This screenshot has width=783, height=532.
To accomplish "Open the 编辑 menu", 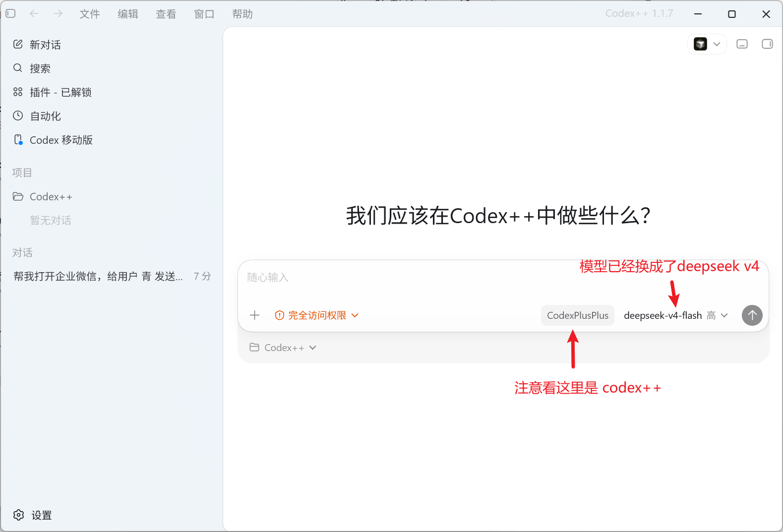I will [128, 14].
